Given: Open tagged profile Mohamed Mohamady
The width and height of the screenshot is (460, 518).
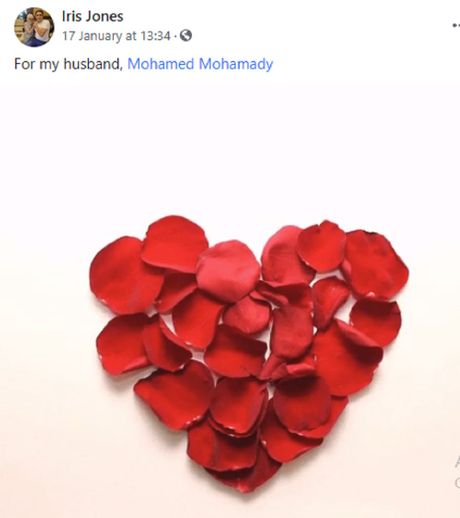Looking at the screenshot, I should click(200, 64).
